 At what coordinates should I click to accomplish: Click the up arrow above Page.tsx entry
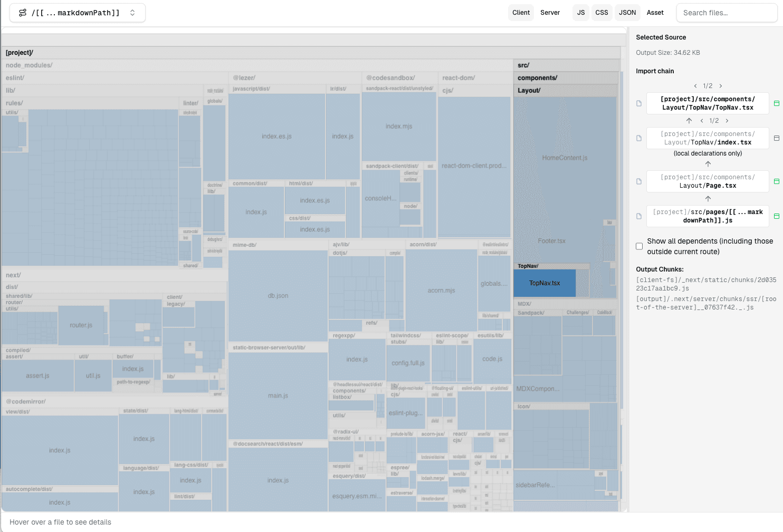708,163
